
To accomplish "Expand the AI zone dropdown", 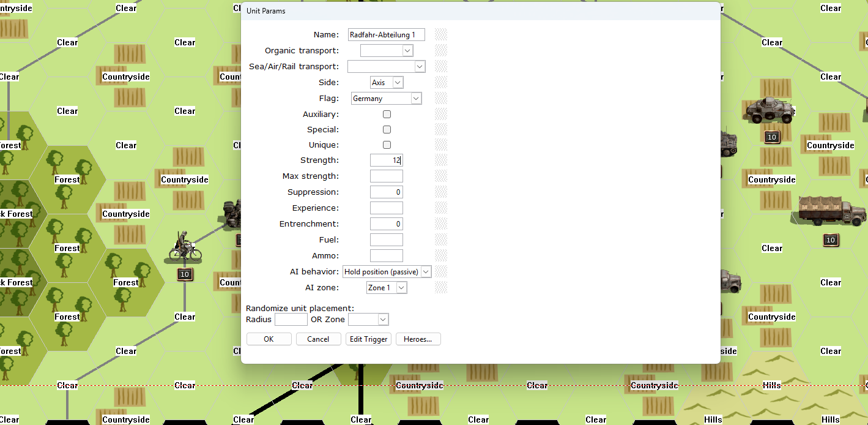I will [x=387, y=288].
